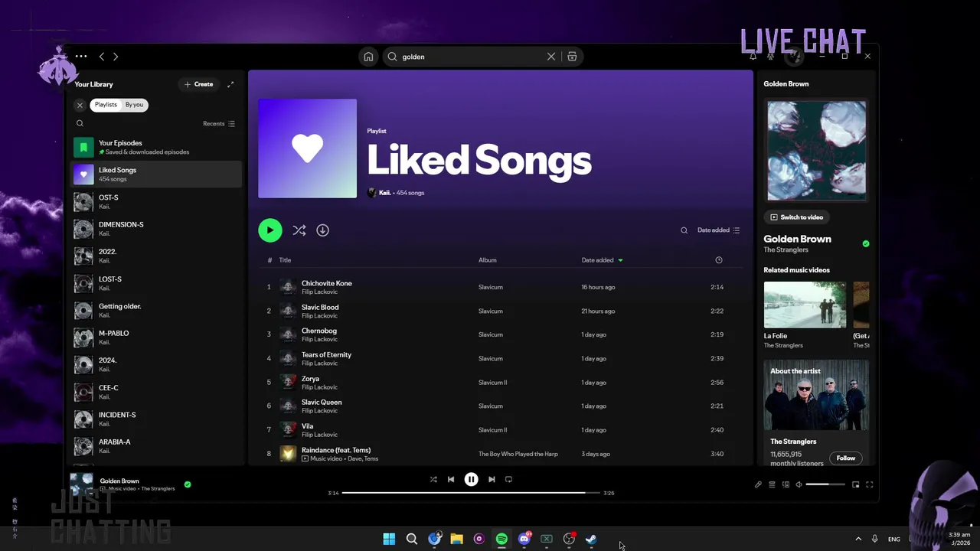
Task: Click the Golden Brown album artwork
Action: point(817,151)
